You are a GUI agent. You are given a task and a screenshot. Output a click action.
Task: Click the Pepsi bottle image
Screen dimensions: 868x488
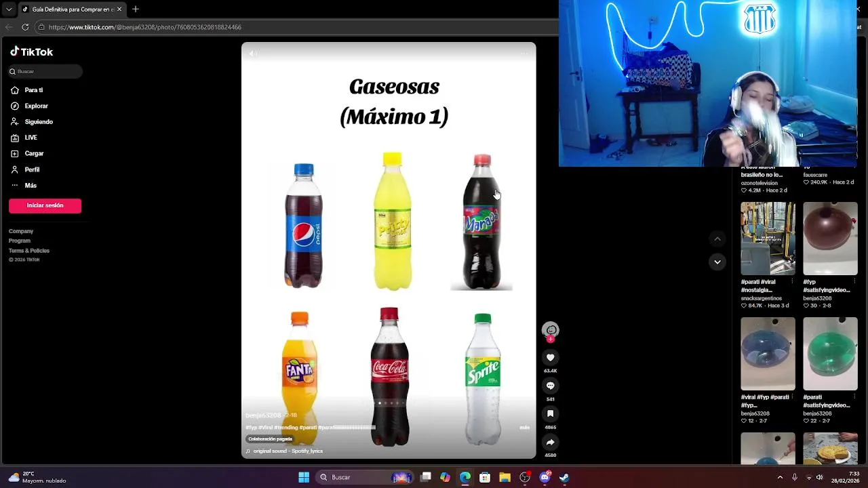click(x=304, y=226)
